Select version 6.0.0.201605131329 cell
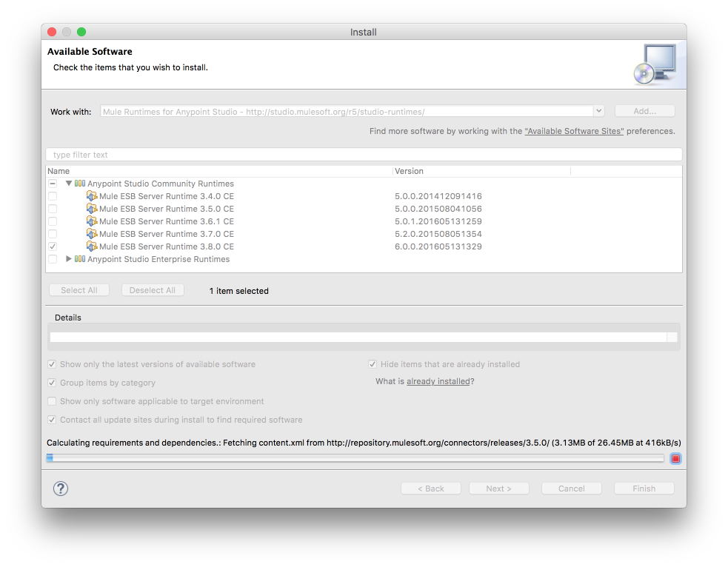The height and width of the screenshot is (567, 728). 438,246
